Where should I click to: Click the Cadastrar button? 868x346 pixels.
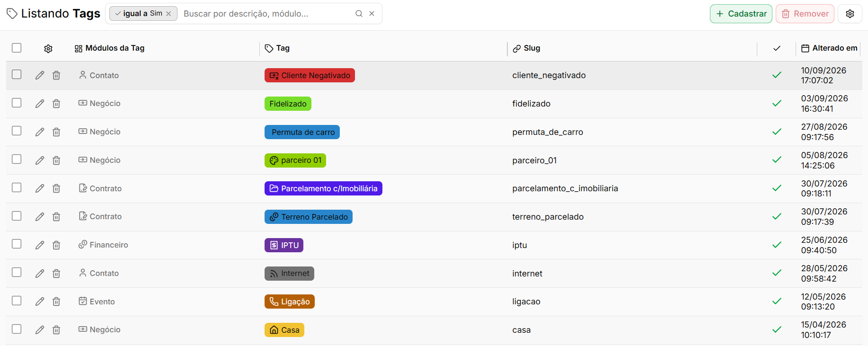(x=741, y=14)
